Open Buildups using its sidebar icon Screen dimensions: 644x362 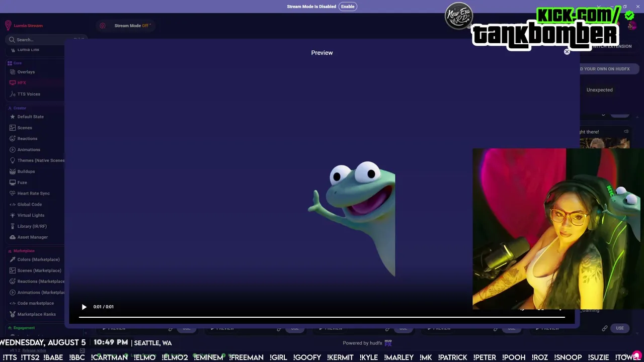pos(13,171)
